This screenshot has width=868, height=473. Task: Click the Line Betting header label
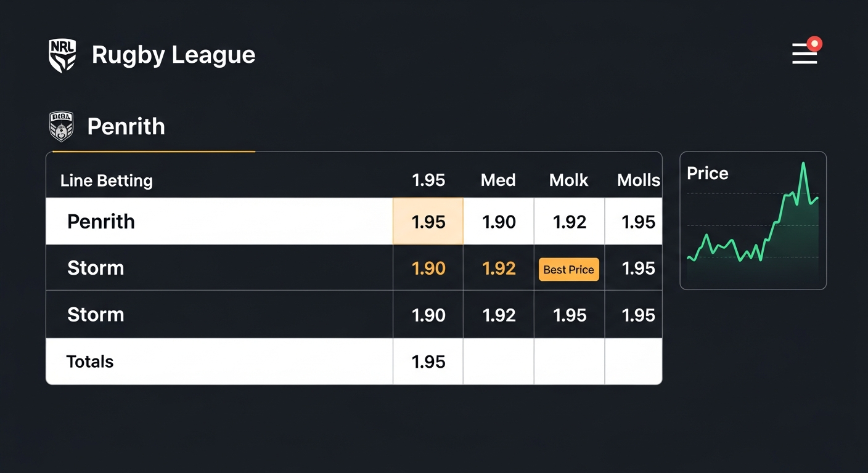point(107,181)
